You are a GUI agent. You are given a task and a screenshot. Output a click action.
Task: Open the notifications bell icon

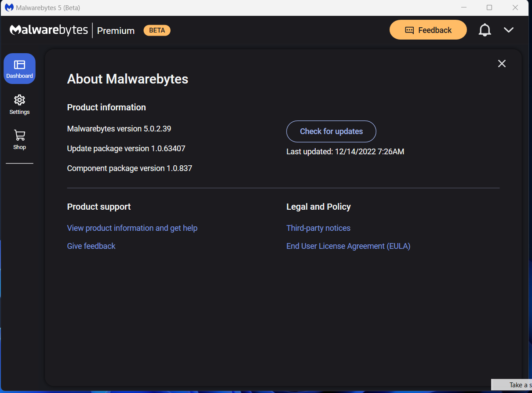coord(485,30)
